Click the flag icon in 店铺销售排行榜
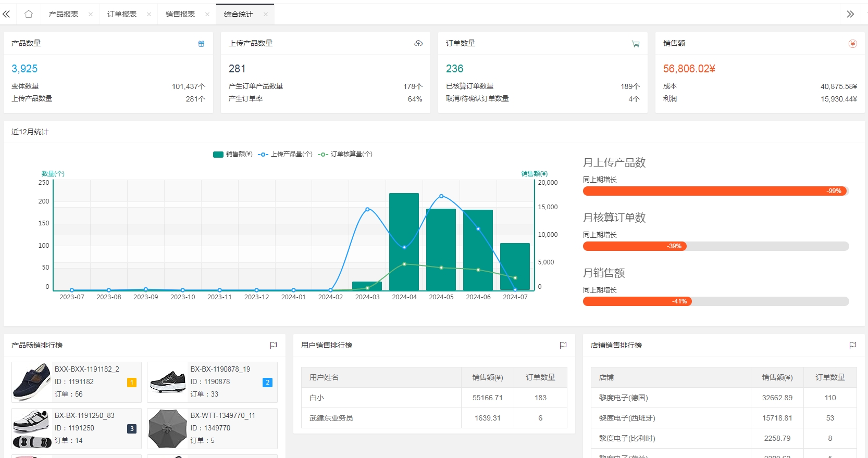Image resolution: width=868 pixels, height=458 pixels. pyautogui.click(x=853, y=345)
